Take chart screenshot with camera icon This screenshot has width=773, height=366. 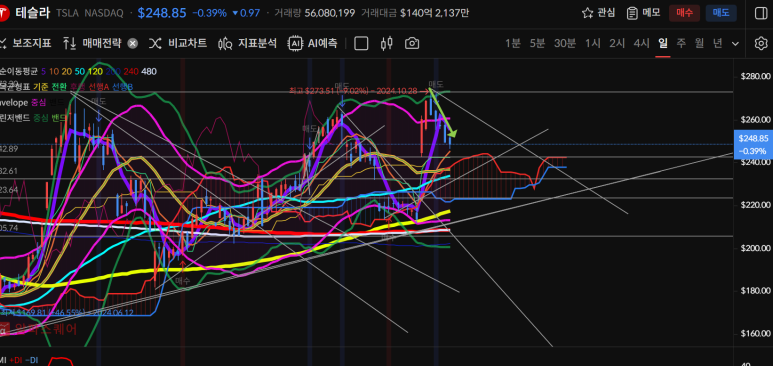tap(412, 43)
